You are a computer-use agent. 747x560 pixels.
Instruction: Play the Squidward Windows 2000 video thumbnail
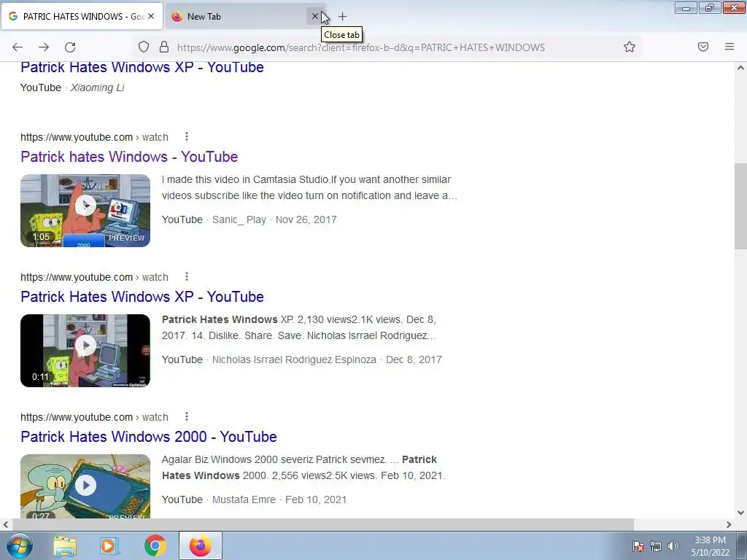[85, 486]
